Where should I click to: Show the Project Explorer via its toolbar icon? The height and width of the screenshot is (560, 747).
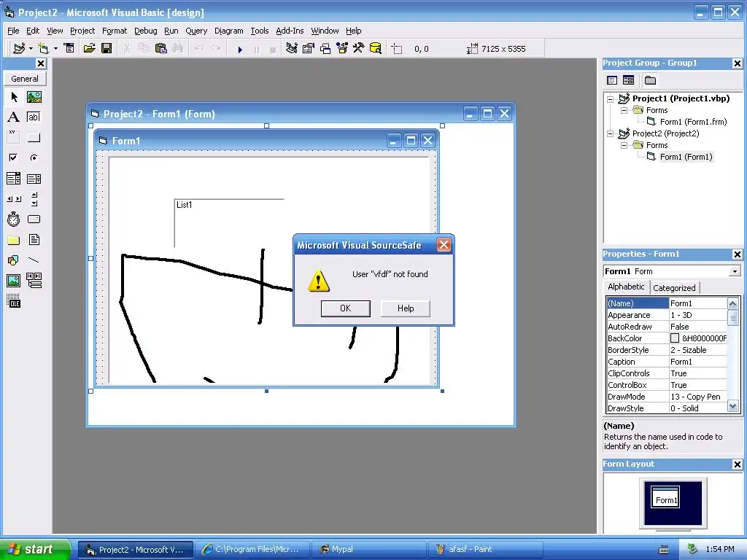(x=292, y=49)
